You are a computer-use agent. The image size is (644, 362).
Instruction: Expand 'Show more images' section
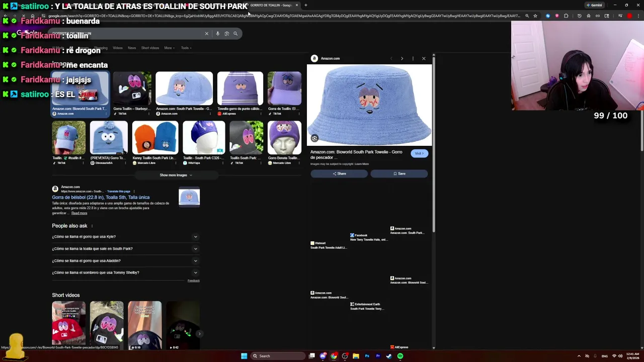click(x=176, y=175)
